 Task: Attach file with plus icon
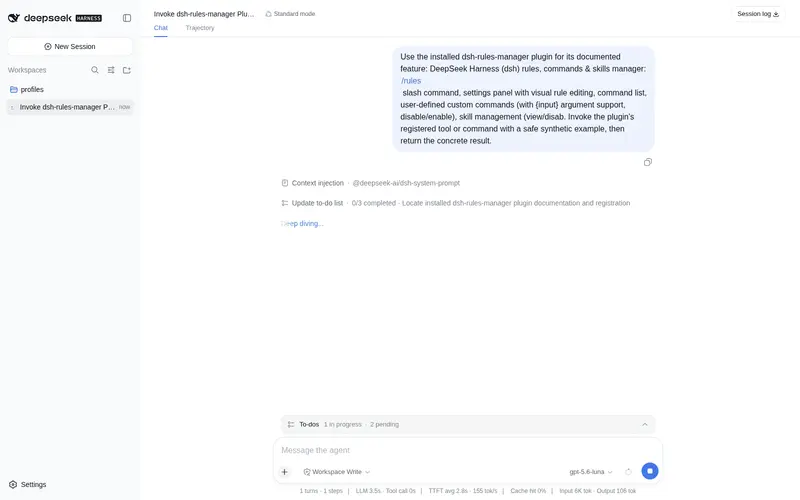pyautogui.click(x=285, y=472)
